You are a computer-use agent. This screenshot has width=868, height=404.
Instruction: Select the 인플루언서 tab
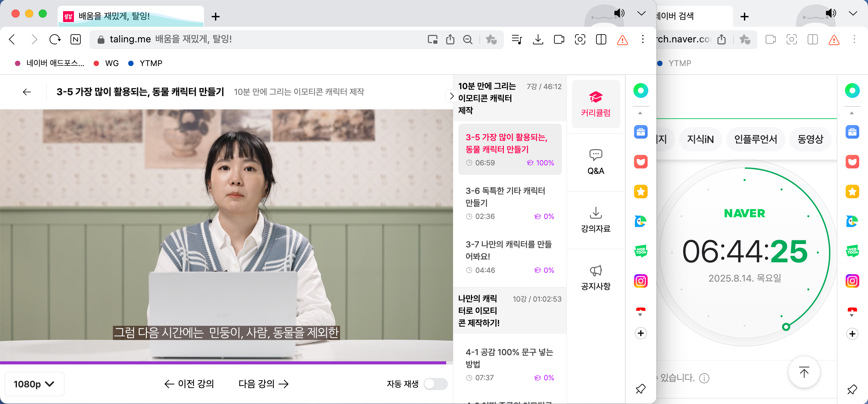755,139
